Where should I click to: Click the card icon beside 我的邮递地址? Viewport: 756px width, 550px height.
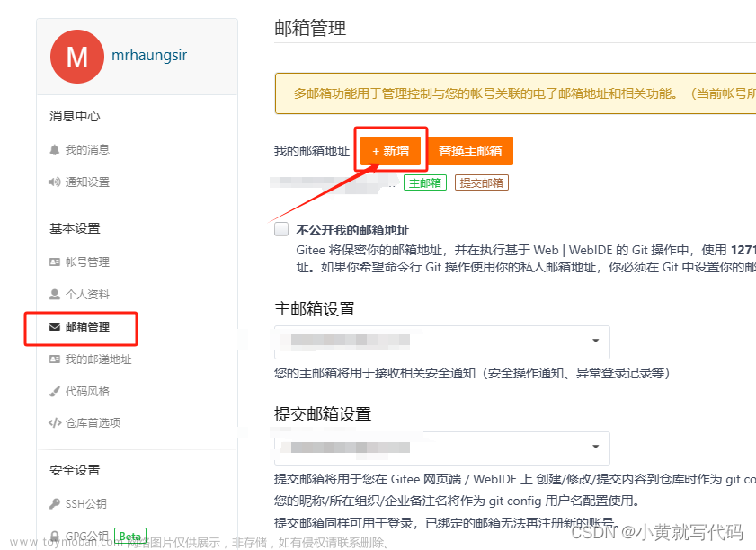point(55,359)
